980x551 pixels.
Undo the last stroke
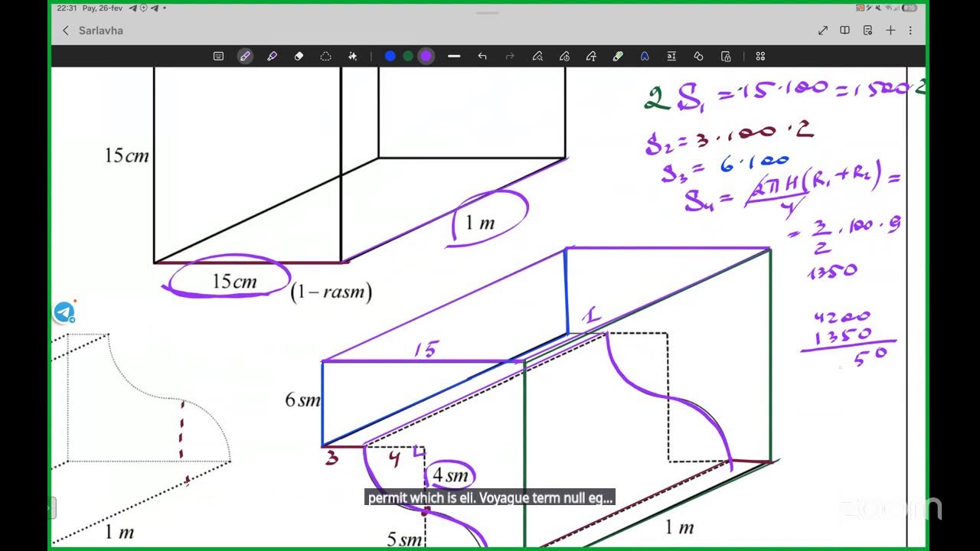(x=482, y=56)
